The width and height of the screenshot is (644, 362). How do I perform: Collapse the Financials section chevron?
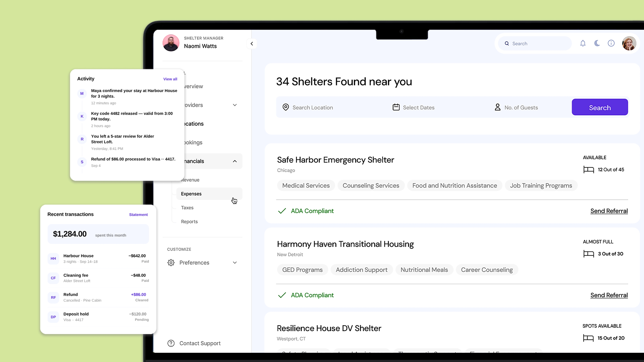pos(235,161)
